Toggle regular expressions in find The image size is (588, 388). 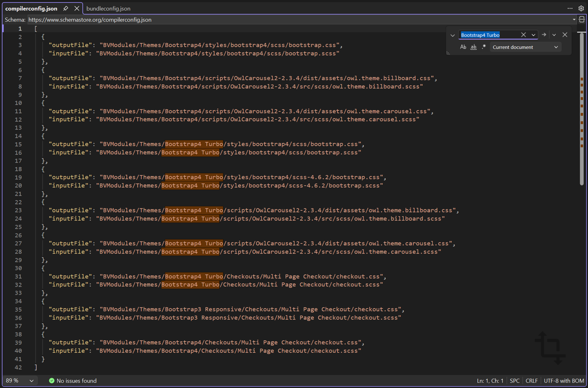(484, 47)
